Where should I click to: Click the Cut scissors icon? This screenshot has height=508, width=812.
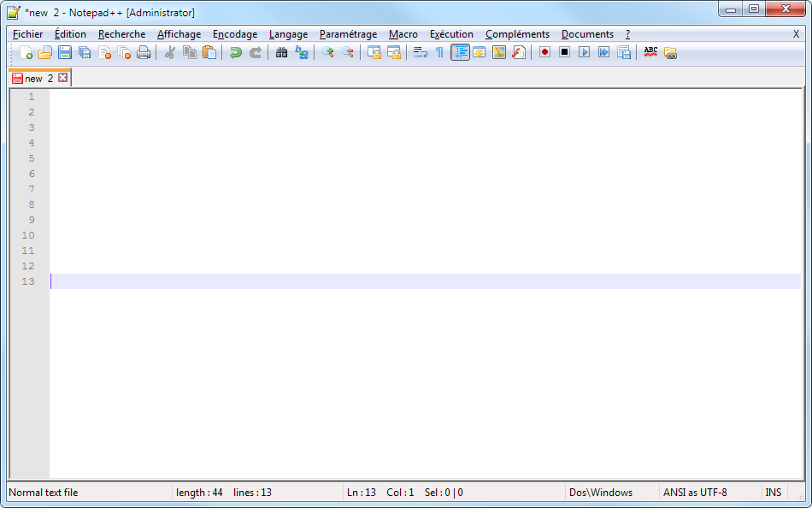pos(169,52)
